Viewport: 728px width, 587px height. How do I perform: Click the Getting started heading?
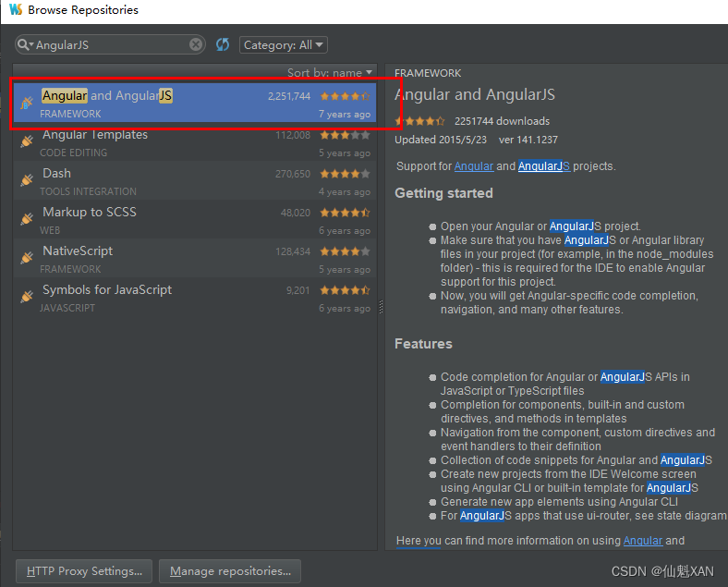[x=443, y=193]
